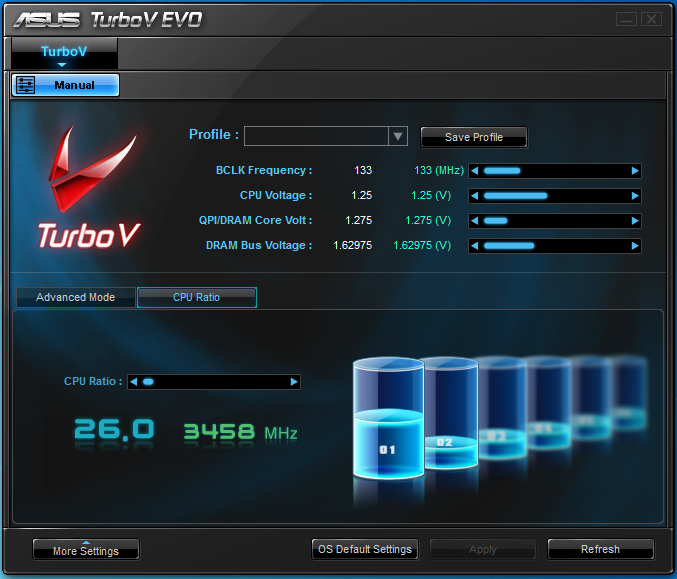Viewport: 677px width, 579px height.
Task: Decrease CPU Ratio with left arrow
Action: tap(133, 382)
